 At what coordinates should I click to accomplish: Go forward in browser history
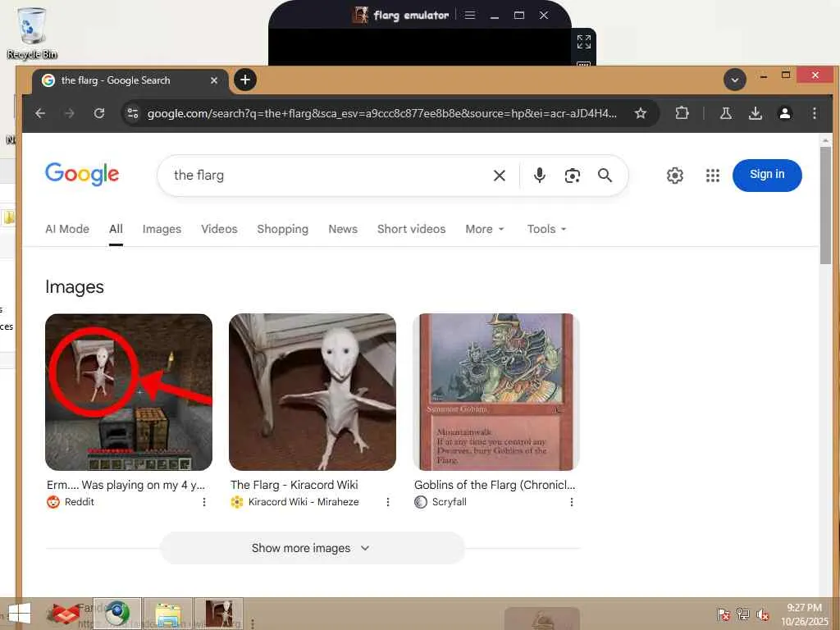point(70,113)
